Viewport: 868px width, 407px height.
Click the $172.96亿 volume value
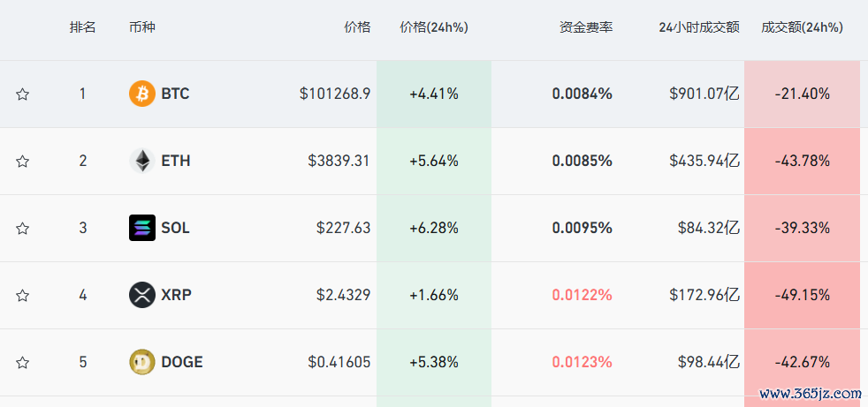click(704, 295)
